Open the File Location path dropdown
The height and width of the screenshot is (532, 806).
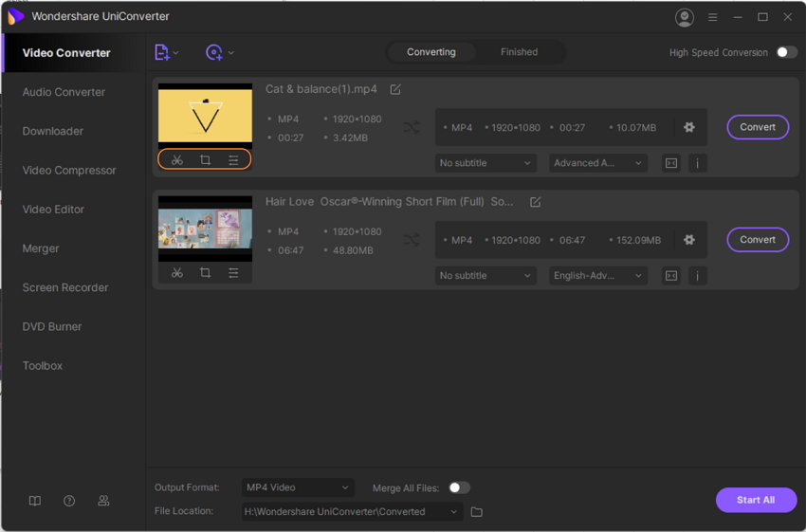coord(352,512)
